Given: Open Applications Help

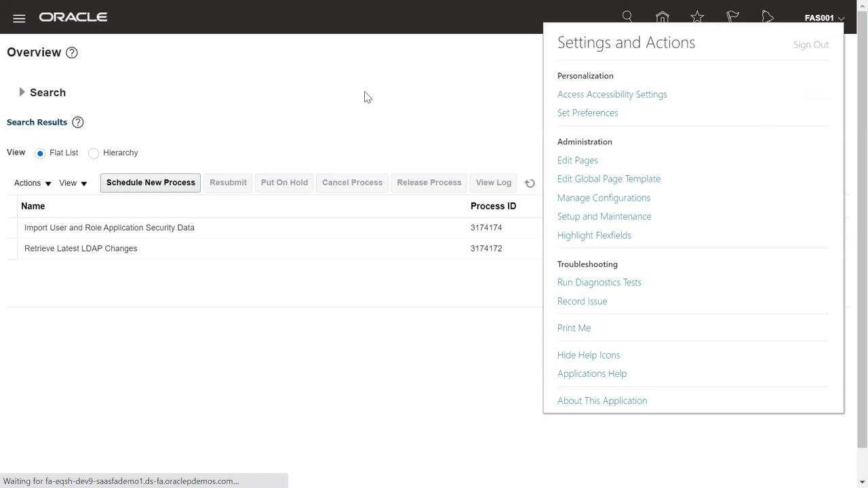Looking at the screenshot, I should 592,373.
